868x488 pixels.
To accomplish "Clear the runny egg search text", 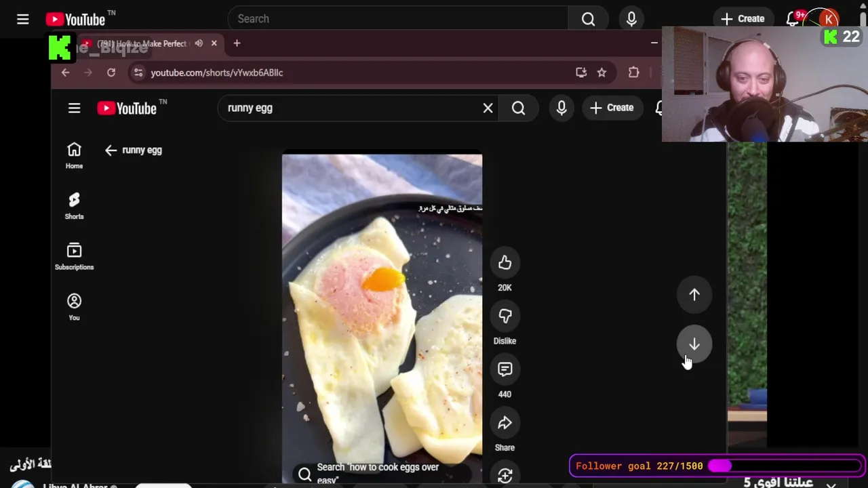I will pos(488,108).
